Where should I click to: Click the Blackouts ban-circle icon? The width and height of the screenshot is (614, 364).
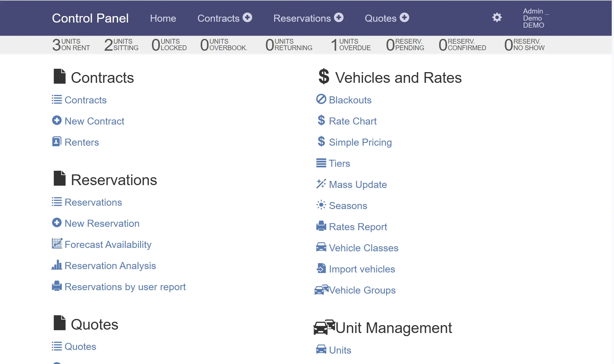tap(321, 99)
